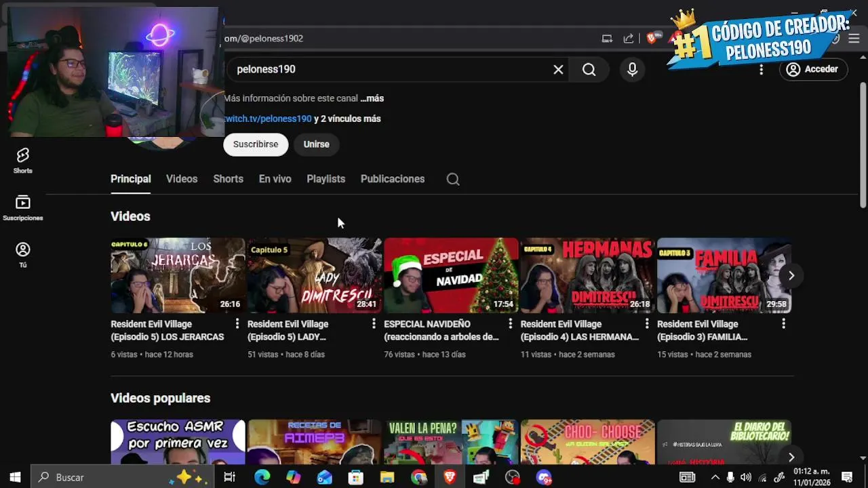This screenshot has width=868, height=488.
Task: Open the twitch.tv/peloness190 link
Action: pos(268,119)
